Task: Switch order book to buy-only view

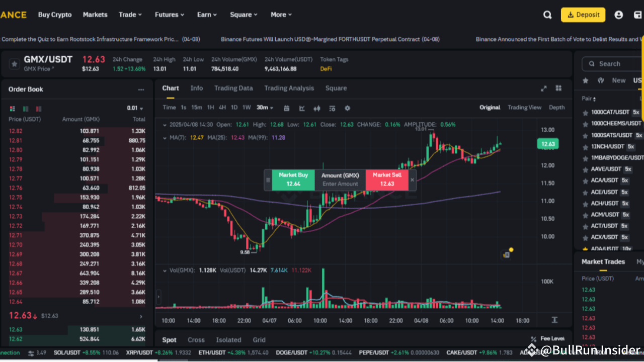Action: (x=26, y=109)
